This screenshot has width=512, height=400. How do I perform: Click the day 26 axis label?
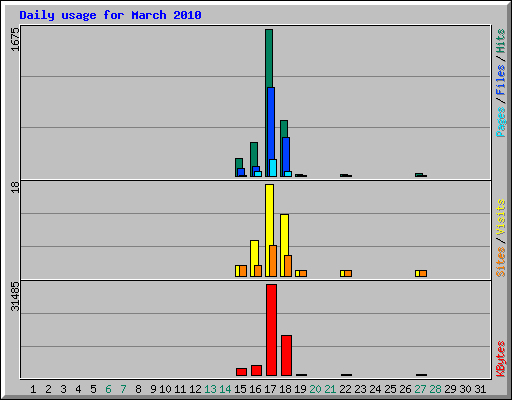pos(405,389)
